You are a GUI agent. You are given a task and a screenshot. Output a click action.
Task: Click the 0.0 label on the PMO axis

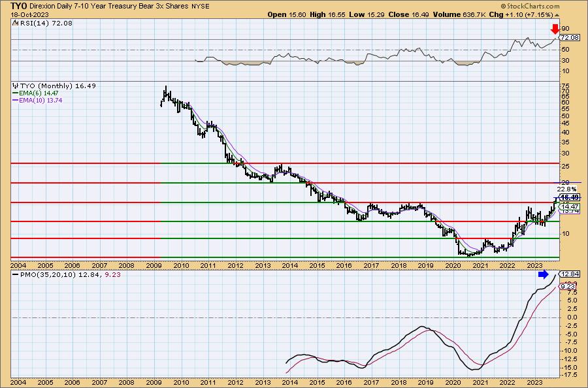[572, 317]
